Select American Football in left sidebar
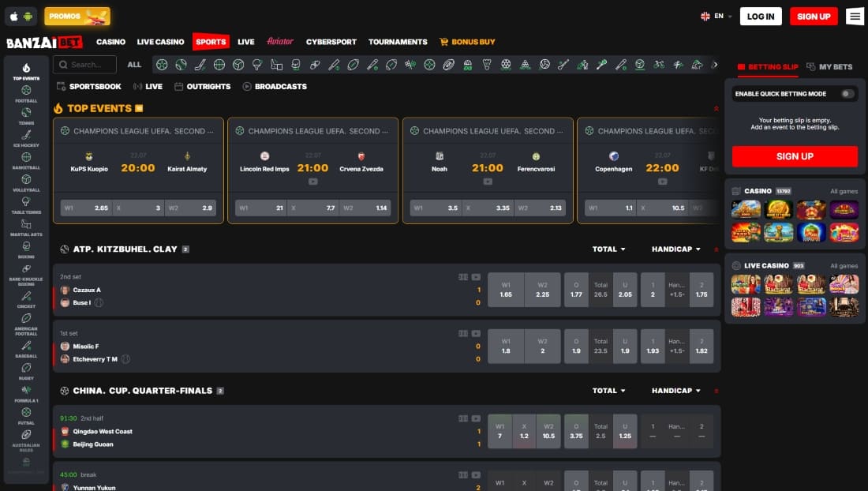This screenshot has height=491, width=868. click(26, 324)
